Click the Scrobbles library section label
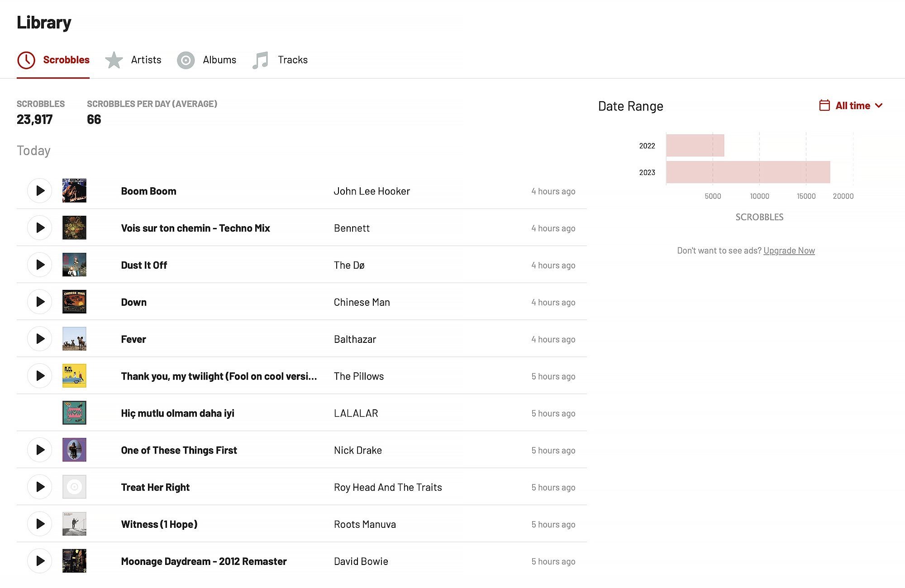Viewport: 905px width, 588px height. 66,60
